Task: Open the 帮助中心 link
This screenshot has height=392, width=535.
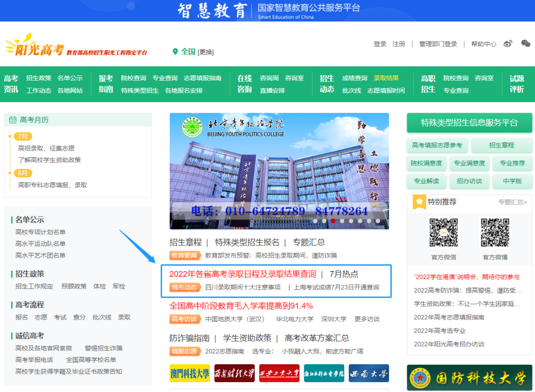Action: 483,44
